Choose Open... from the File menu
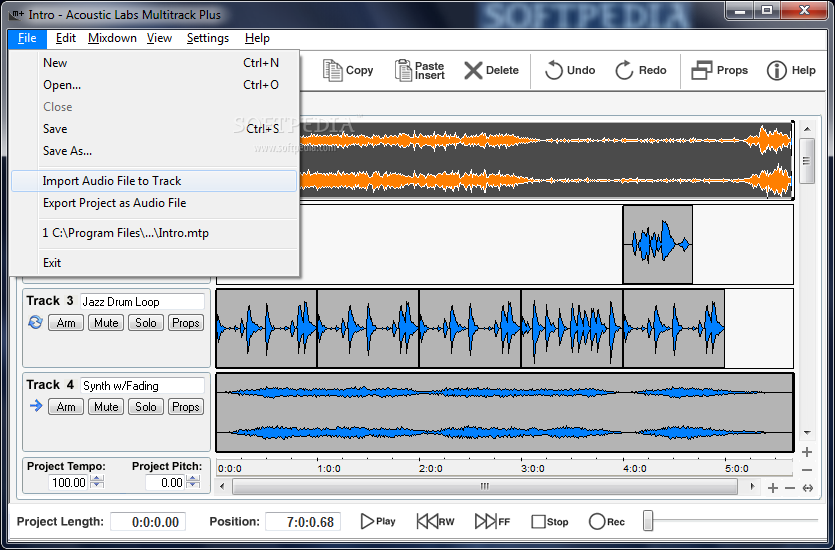 pos(154,85)
